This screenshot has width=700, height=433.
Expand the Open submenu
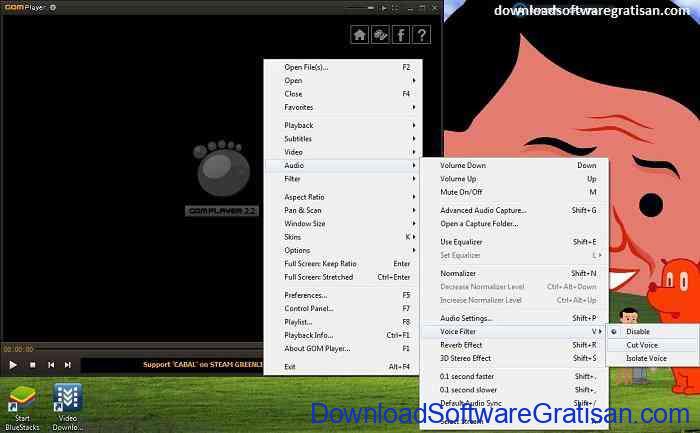pos(342,81)
